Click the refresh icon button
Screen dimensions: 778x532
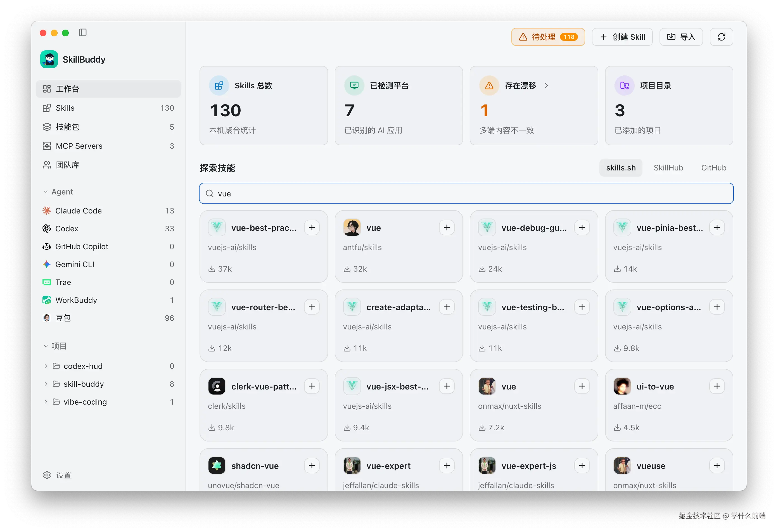(722, 37)
